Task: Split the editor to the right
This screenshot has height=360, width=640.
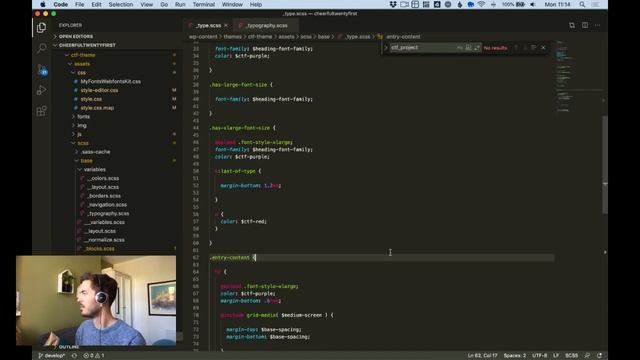Action: [585, 25]
